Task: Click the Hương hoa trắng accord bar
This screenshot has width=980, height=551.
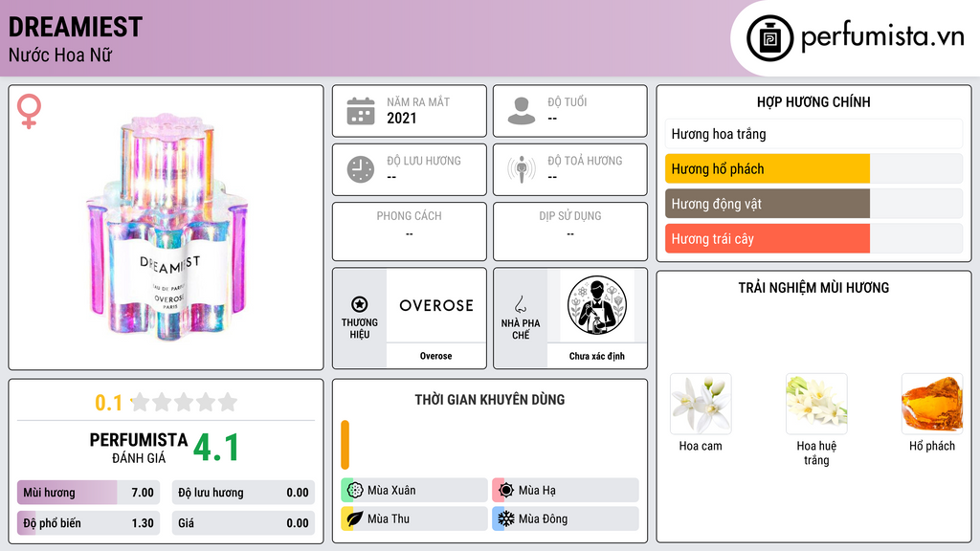Action: [x=813, y=134]
